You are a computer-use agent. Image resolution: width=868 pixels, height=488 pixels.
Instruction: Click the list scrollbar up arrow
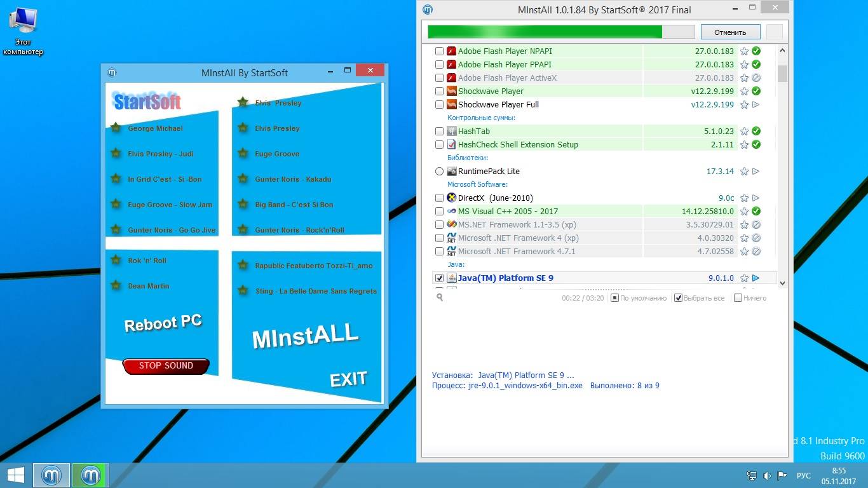782,50
